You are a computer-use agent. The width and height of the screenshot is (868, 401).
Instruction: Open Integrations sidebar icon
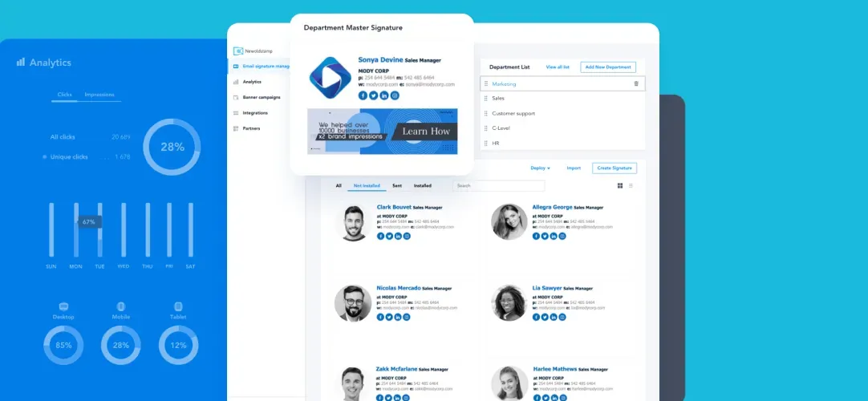[236, 113]
